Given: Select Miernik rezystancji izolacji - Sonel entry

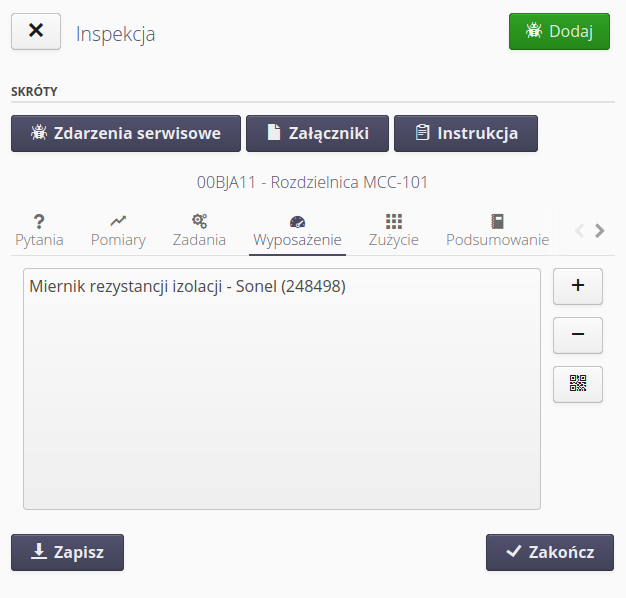Looking at the screenshot, I should (x=188, y=287).
